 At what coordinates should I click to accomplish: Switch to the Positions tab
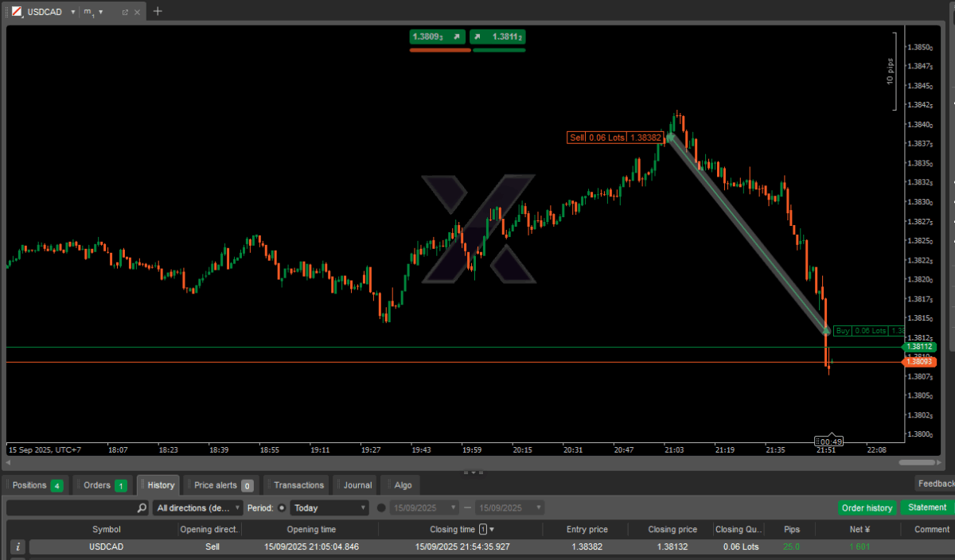coord(36,485)
